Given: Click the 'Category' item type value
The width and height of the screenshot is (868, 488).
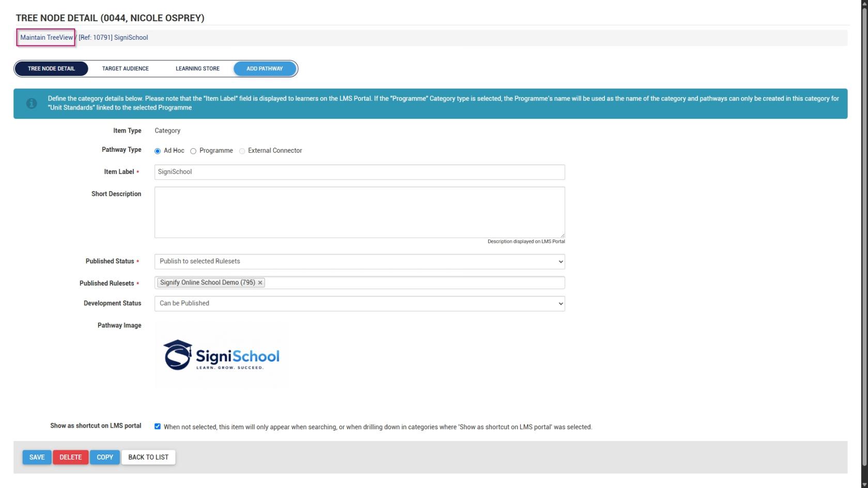Looking at the screenshot, I should pyautogui.click(x=167, y=131).
